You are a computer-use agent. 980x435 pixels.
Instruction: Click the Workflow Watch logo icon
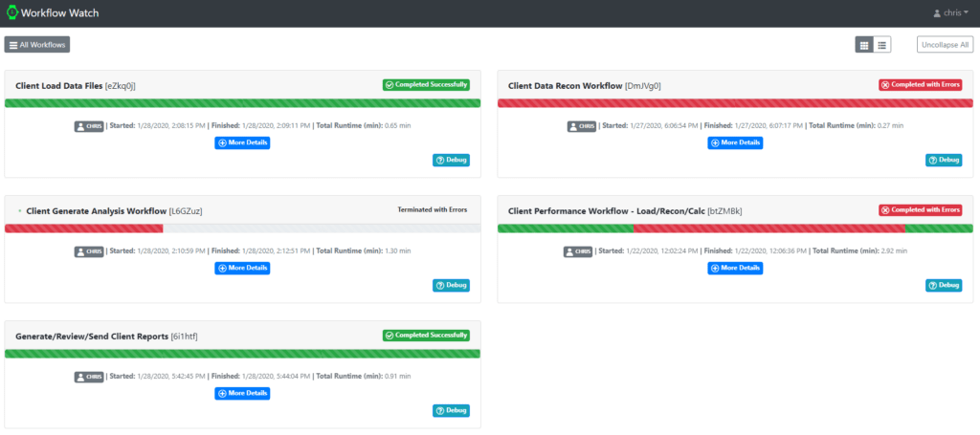click(x=11, y=13)
